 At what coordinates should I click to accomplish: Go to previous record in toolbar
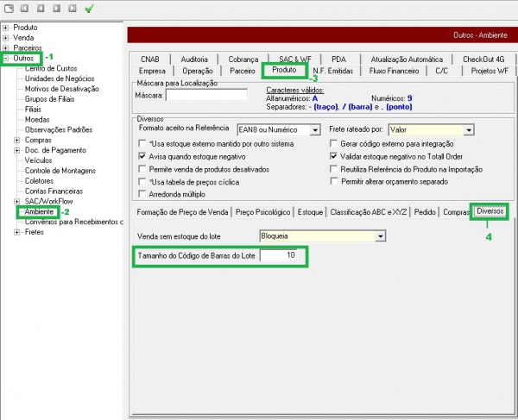41,9
